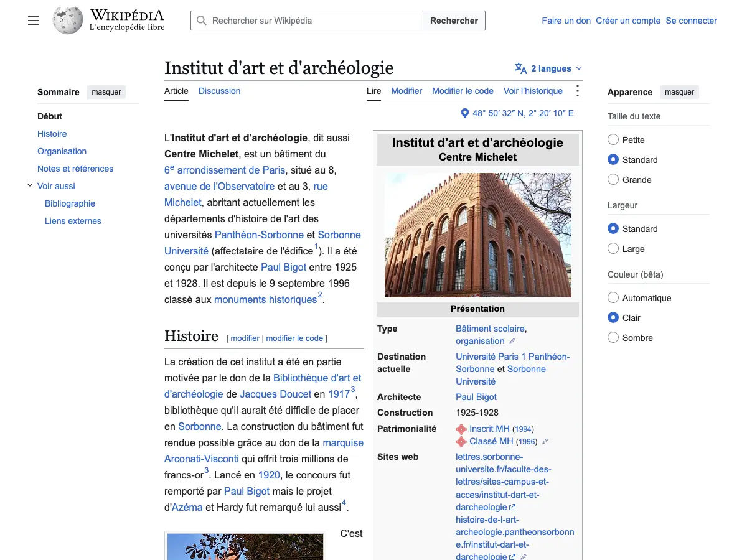Open the hamburger main menu
Screen dimensions: 747x560
(x=34, y=21)
